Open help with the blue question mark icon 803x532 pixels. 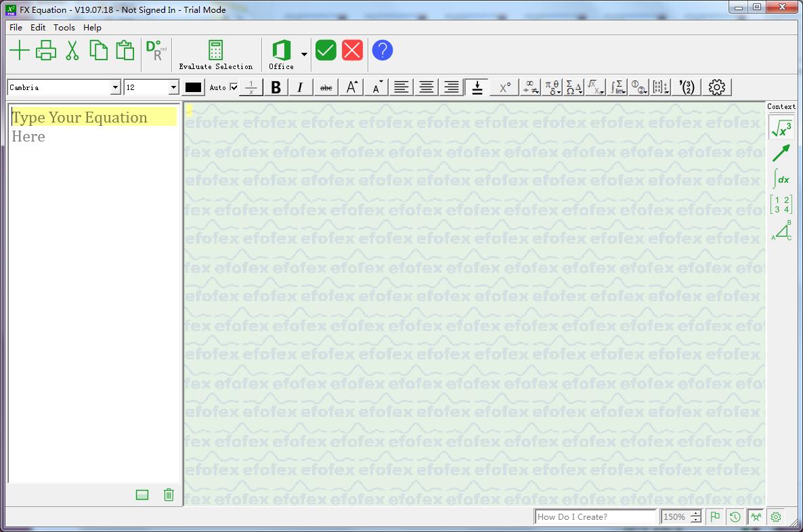pos(383,50)
